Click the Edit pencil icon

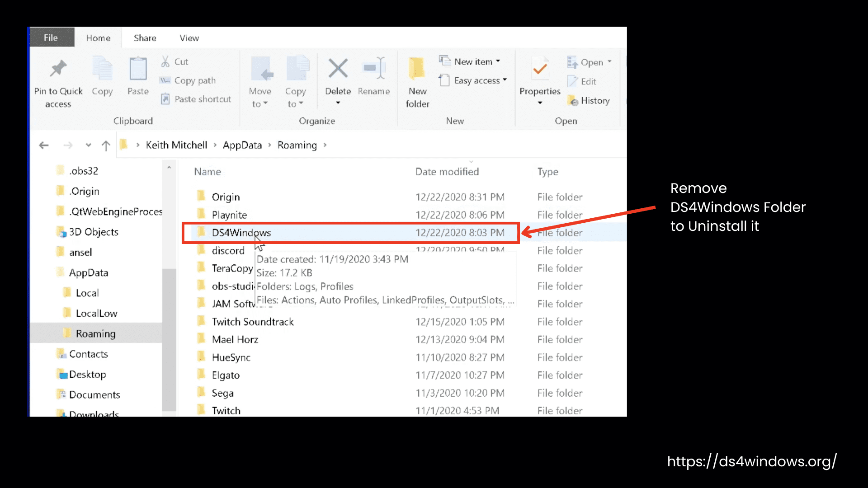(572, 81)
